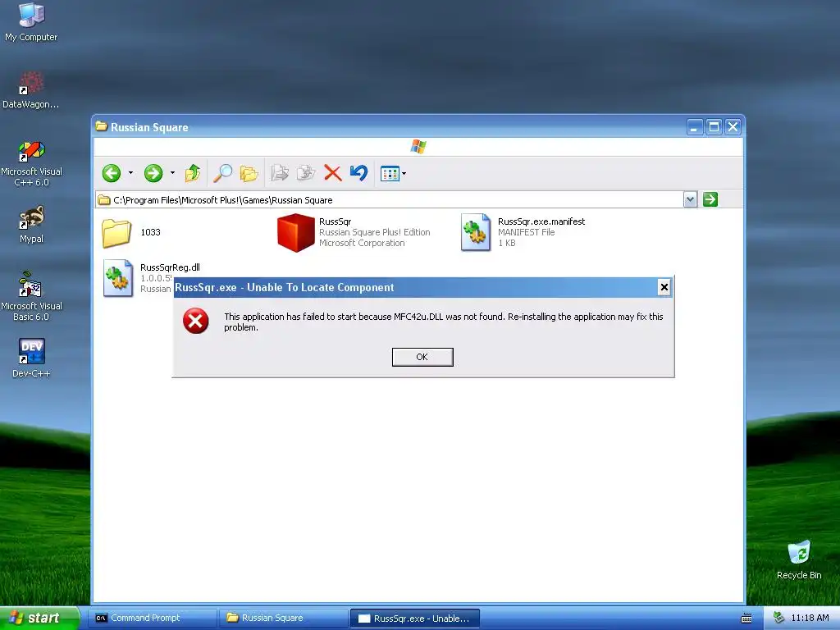
Task: Switch to Command Prompt taskbar button
Action: point(153,619)
